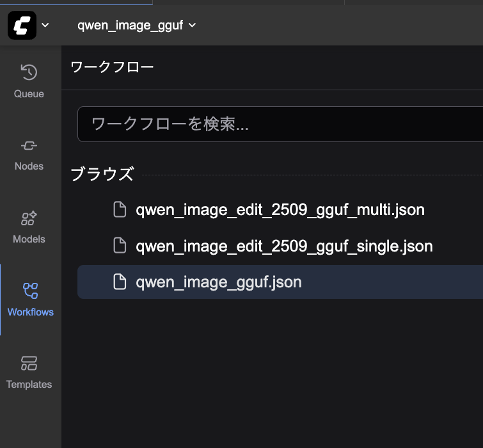Select the qwen_image_gguf.json file name
The height and width of the screenshot is (448, 483).
219,282
